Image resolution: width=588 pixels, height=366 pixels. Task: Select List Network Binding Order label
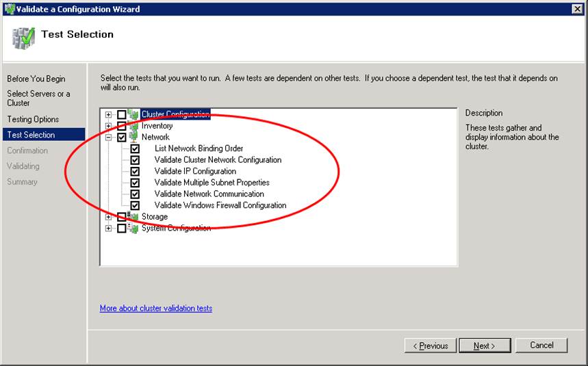coord(199,148)
